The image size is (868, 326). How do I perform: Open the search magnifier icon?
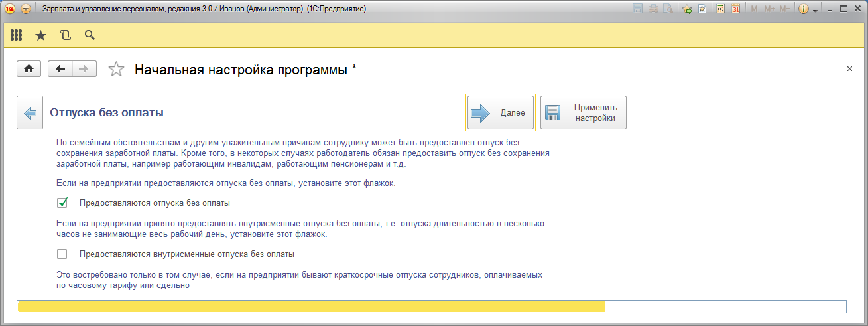point(90,35)
